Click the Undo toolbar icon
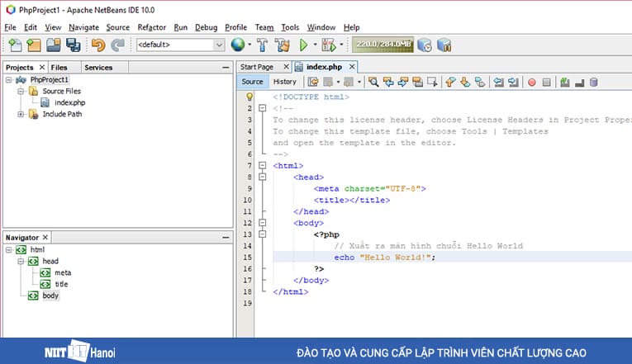This screenshot has width=632, height=364. click(98, 45)
